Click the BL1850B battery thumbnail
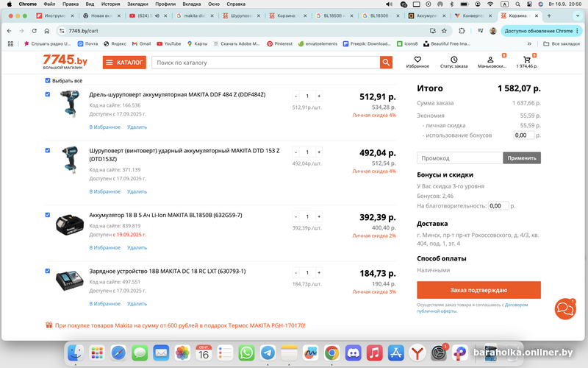 [69, 224]
